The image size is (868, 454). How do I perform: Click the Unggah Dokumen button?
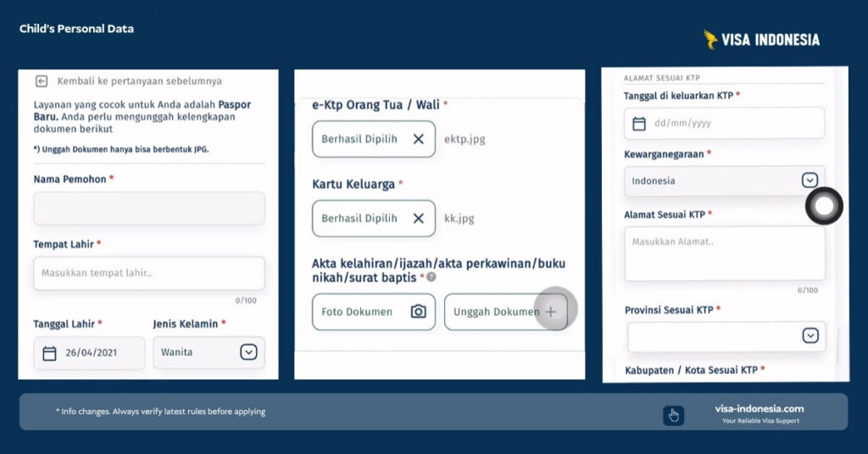coord(506,312)
